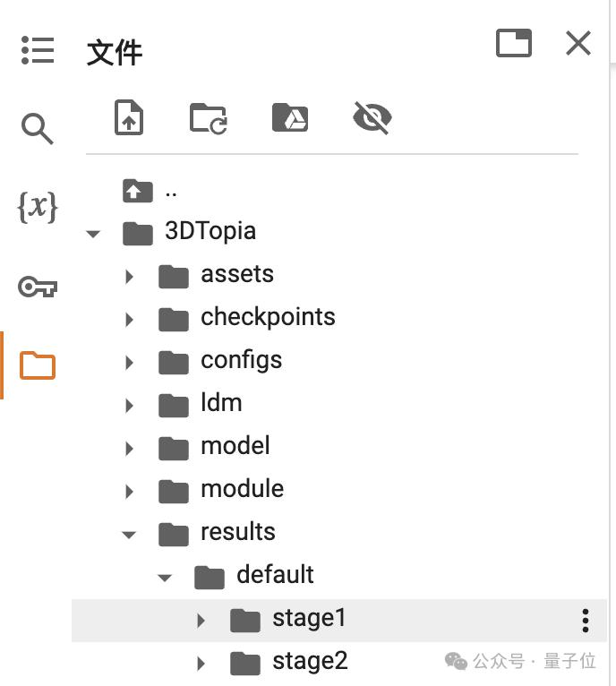Screen dimensions: 616x686
Task: Open the search panel icon
Action: pyautogui.click(x=38, y=129)
